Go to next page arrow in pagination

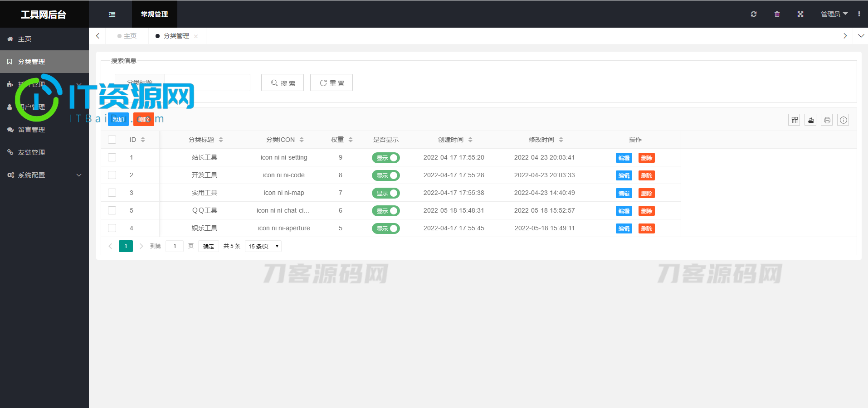pos(141,246)
